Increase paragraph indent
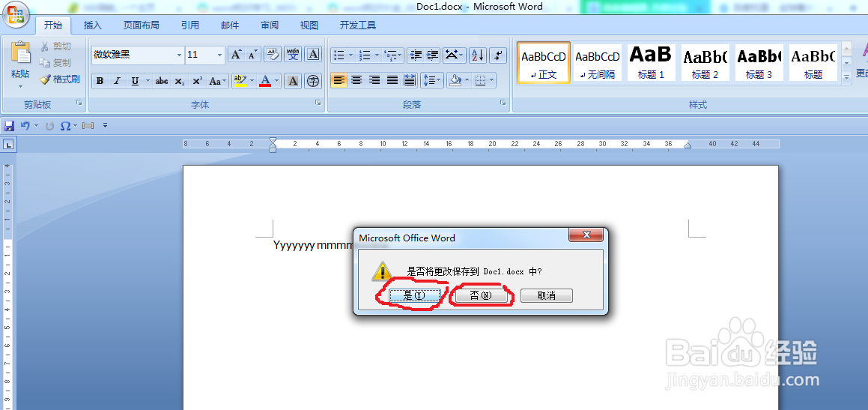 (x=432, y=54)
